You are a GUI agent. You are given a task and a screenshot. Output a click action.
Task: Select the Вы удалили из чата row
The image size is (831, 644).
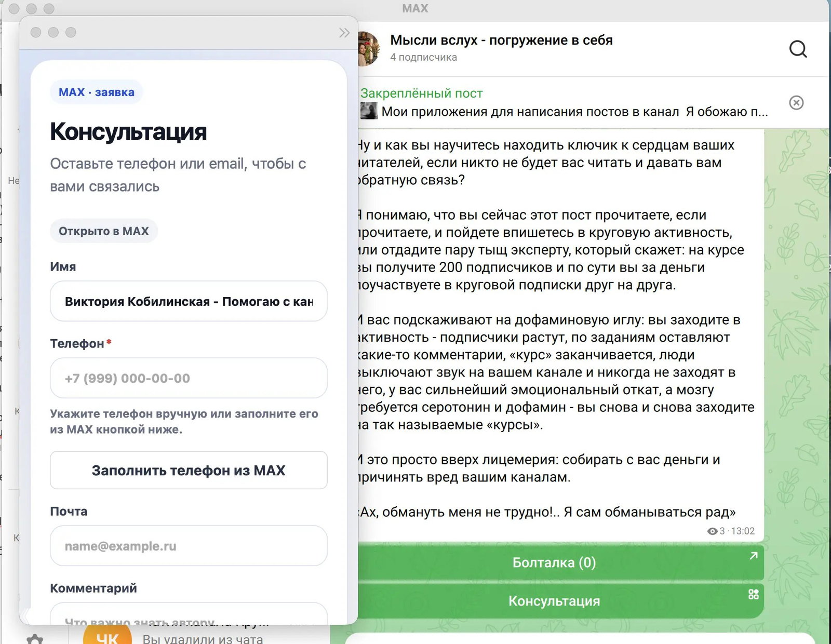click(x=203, y=639)
